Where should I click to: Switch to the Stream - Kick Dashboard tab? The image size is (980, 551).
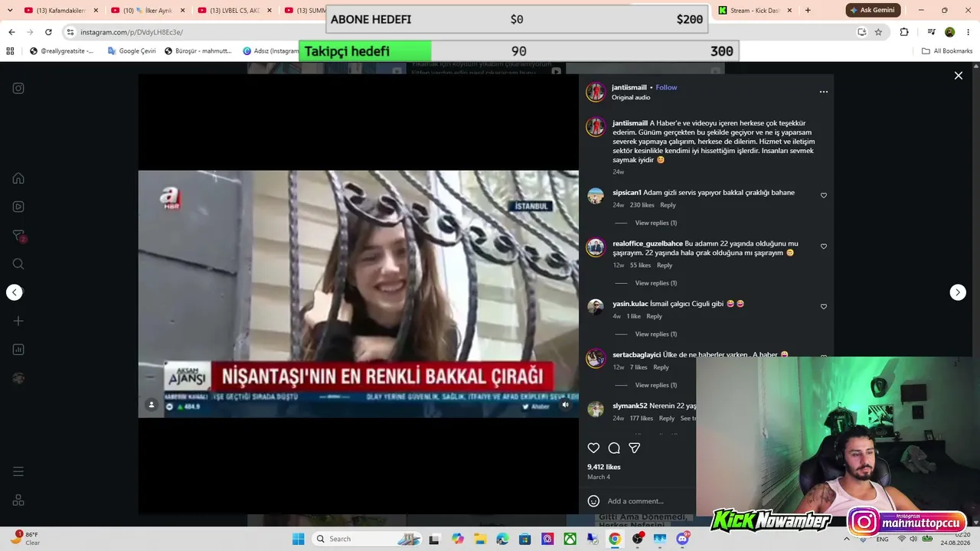click(753, 11)
